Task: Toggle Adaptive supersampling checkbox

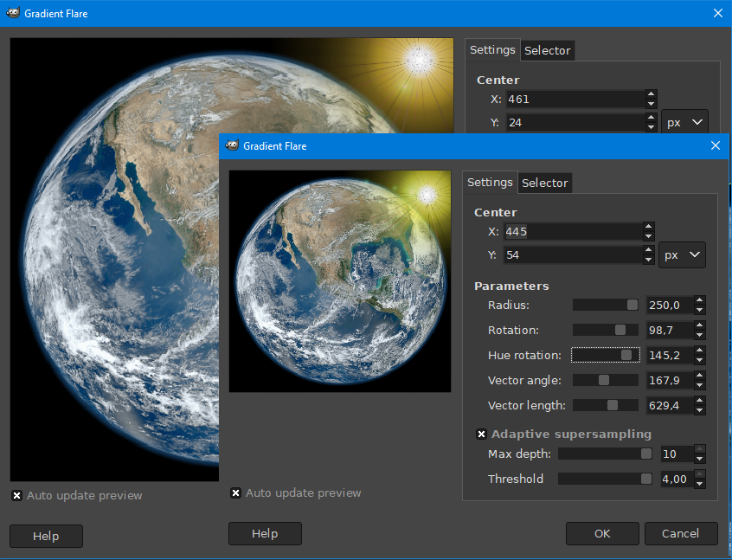Action: (x=481, y=434)
